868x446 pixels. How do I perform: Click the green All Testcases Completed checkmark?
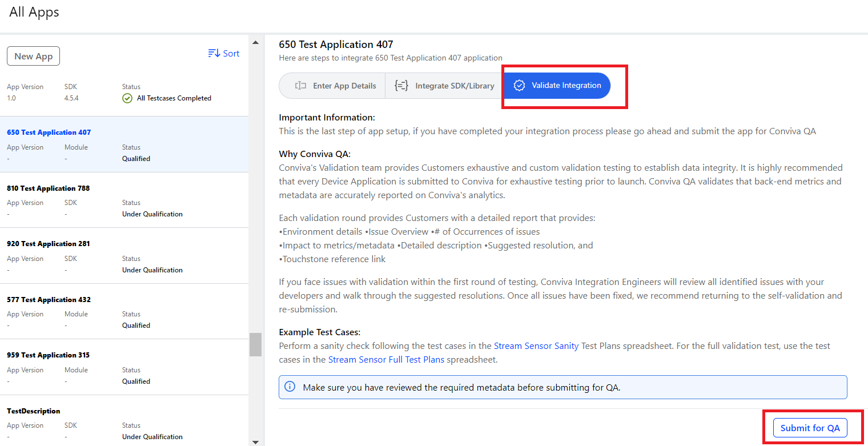(127, 98)
